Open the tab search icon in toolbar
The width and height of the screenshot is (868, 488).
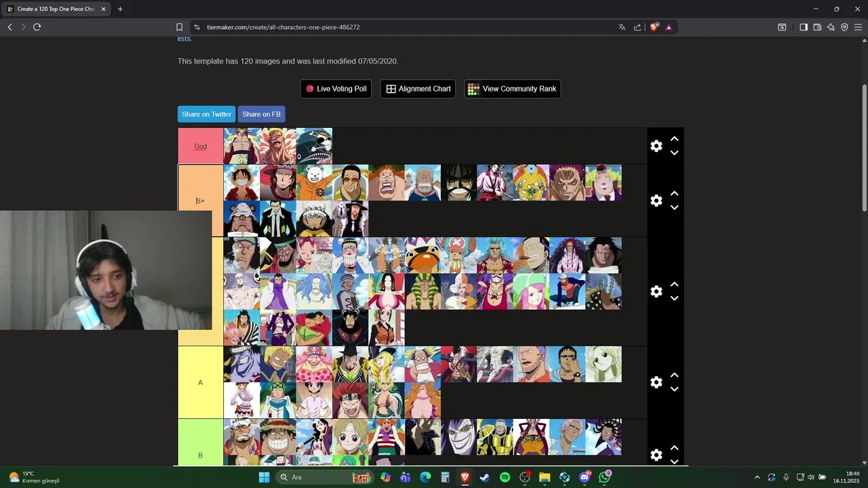pyautogui.click(x=782, y=27)
